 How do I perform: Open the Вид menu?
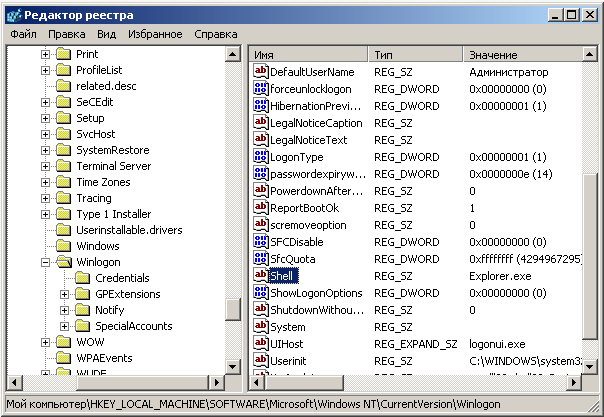[x=107, y=34]
